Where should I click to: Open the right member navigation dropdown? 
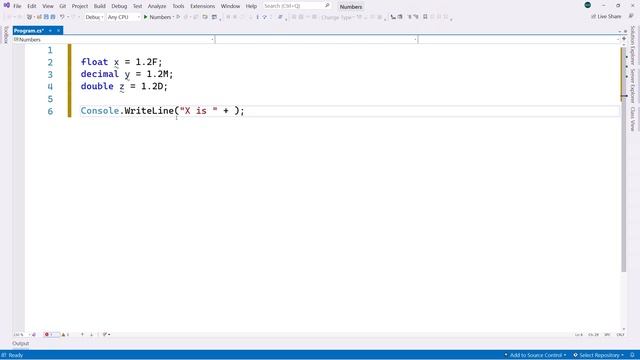click(519, 40)
